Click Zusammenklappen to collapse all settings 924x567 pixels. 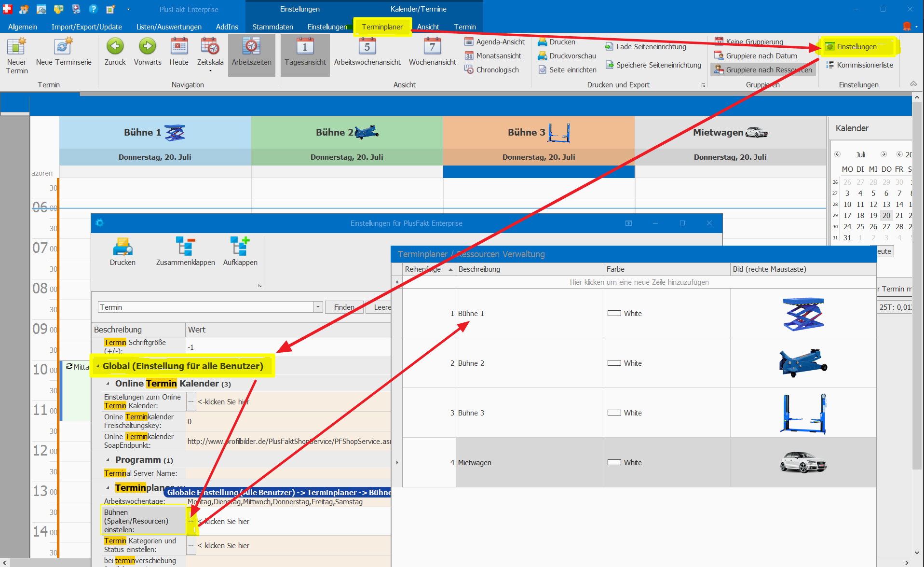[186, 251]
